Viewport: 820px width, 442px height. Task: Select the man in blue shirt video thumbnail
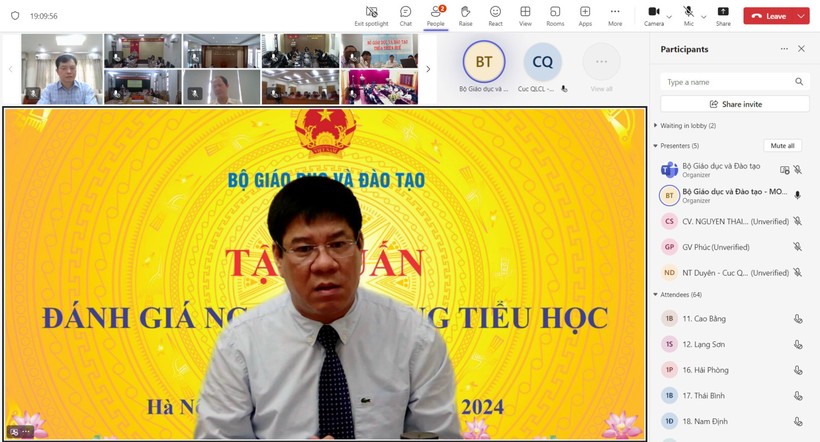point(62,69)
